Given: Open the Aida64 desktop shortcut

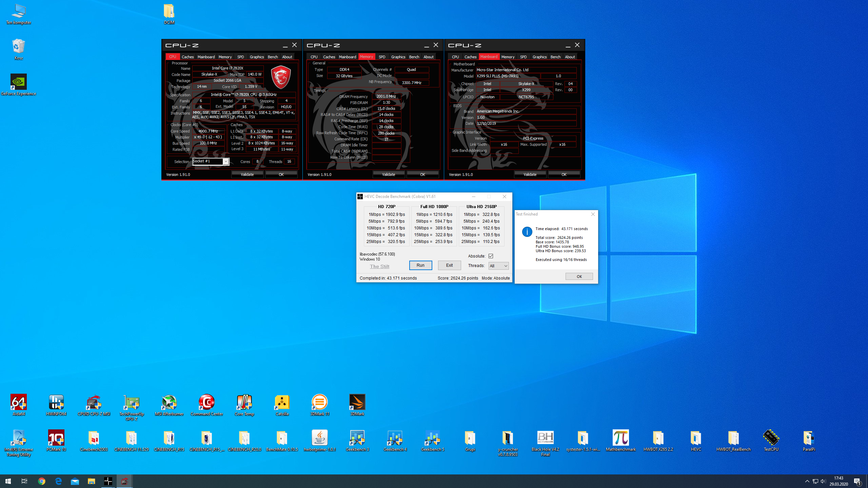Looking at the screenshot, I should click(x=19, y=405).
